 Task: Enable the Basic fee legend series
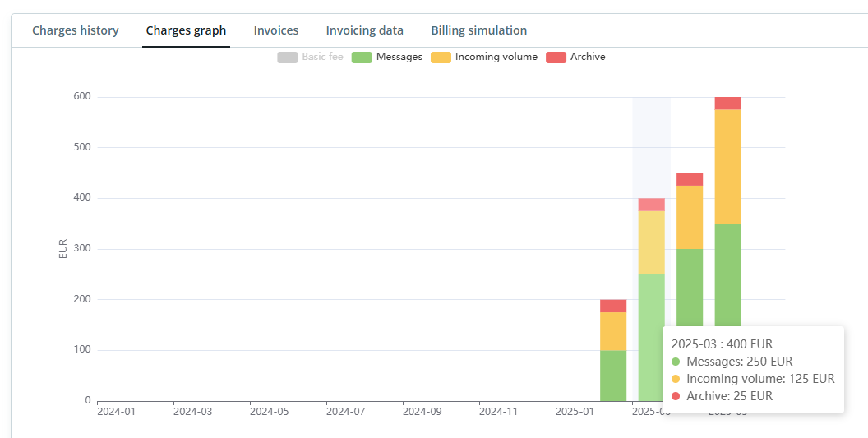pos(311,57)
